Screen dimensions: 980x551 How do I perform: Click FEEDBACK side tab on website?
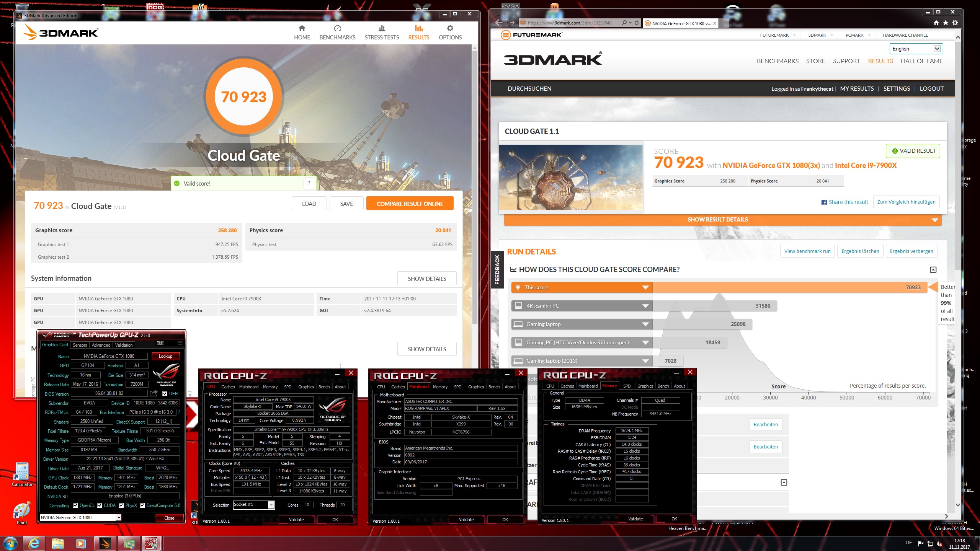(x=497, y=270)
